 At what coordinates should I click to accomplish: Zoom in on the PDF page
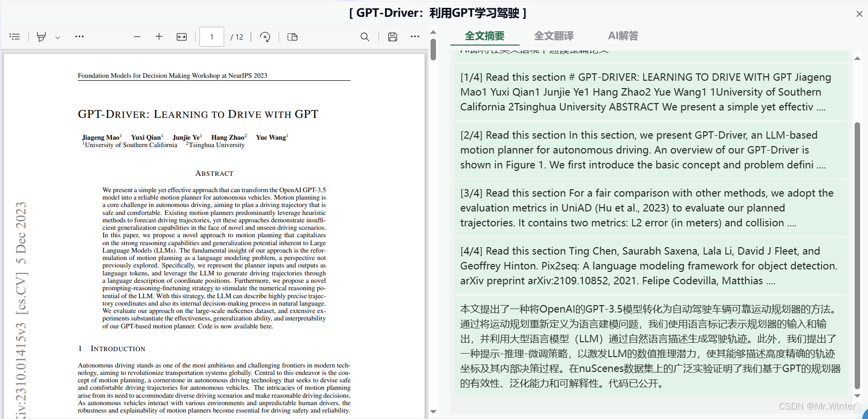pyautogui.click(x=159, y=37)
